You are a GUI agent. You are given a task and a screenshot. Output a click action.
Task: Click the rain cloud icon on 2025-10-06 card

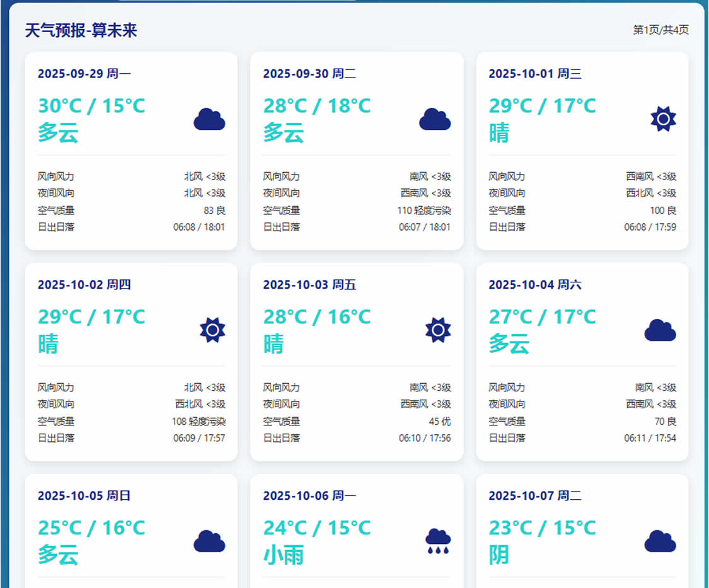coord(437,541)
